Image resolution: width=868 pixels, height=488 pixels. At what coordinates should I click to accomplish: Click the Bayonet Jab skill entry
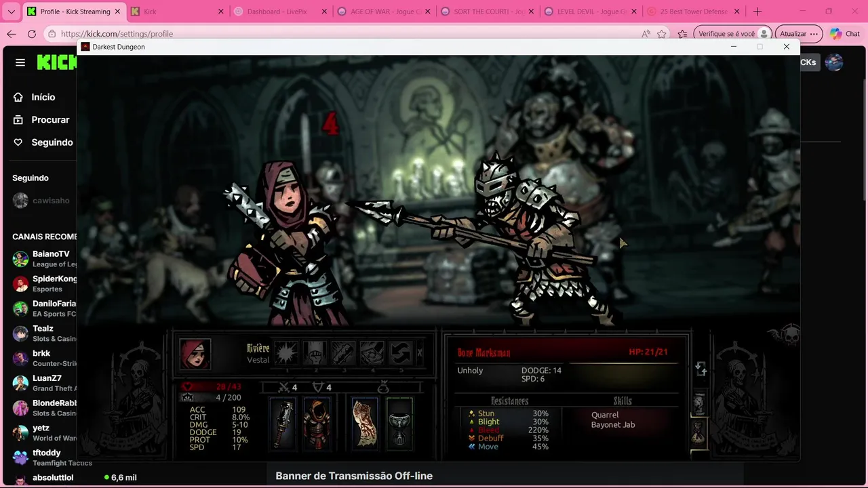[613, 425]
